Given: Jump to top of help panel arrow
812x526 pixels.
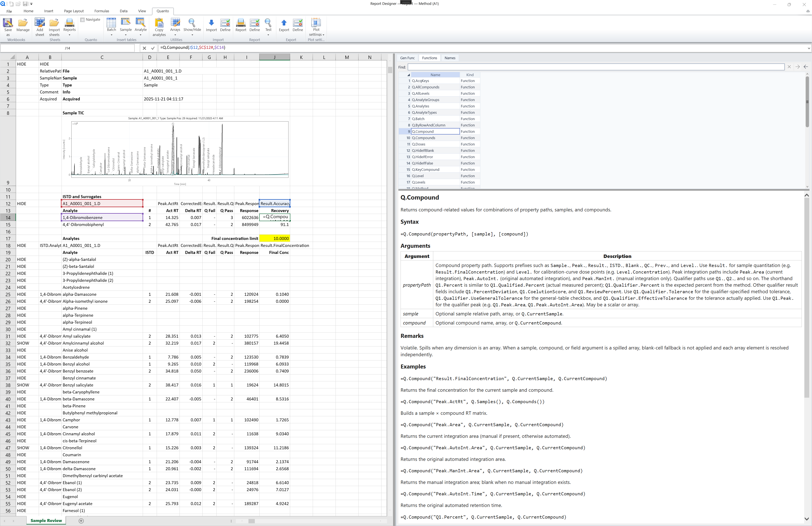Looking at the screenshot, I should (807, 196).
